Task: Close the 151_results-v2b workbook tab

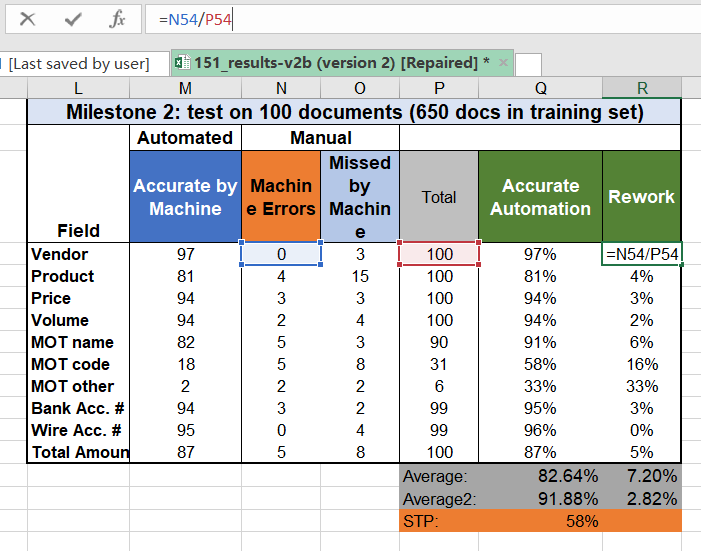Action: pos(503,63)
